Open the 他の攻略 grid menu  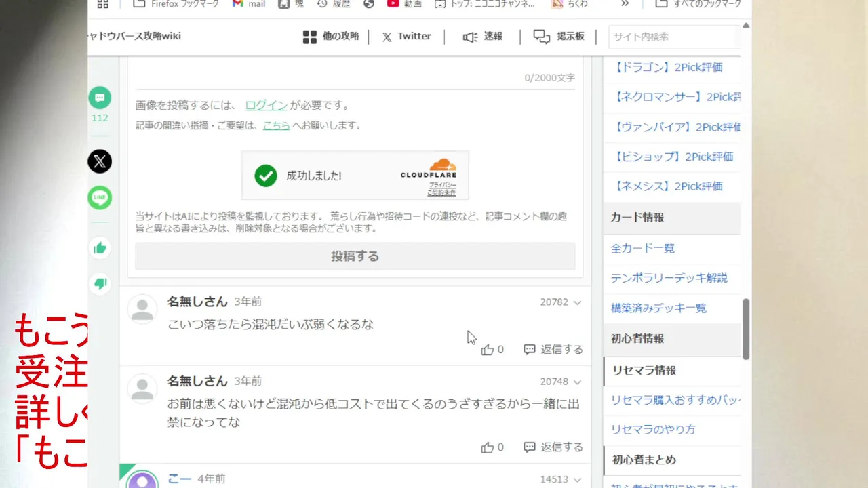331,37
